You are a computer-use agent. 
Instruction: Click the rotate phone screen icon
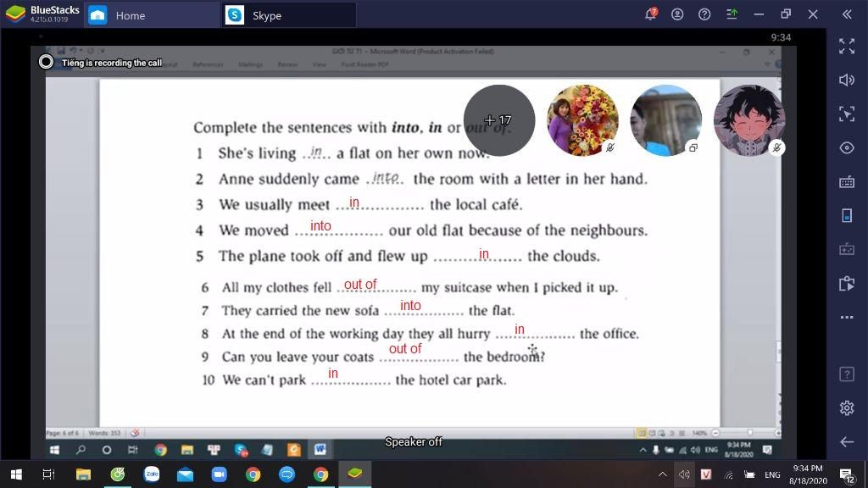(847, 215)
